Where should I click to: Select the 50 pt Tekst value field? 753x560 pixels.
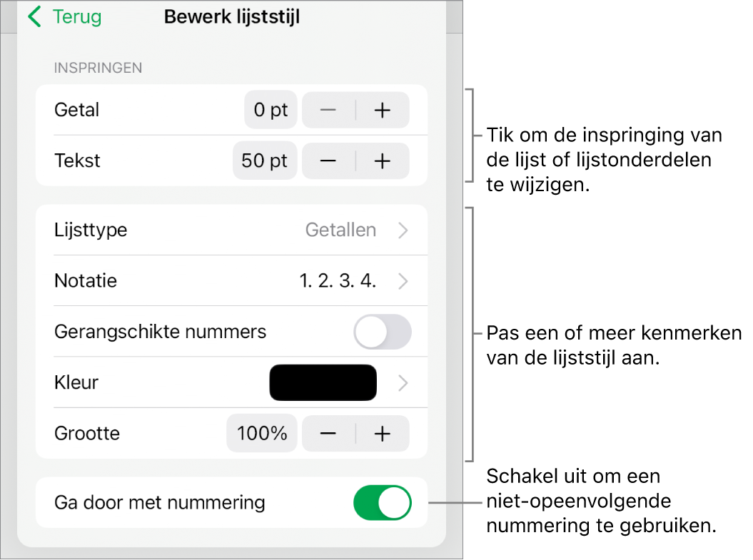pos(265,161)
